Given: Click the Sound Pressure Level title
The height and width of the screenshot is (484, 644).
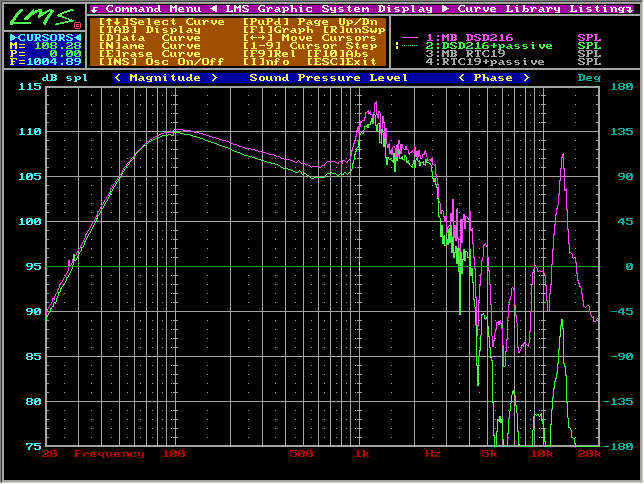Looking at the screenshot, I should point(328,78).
